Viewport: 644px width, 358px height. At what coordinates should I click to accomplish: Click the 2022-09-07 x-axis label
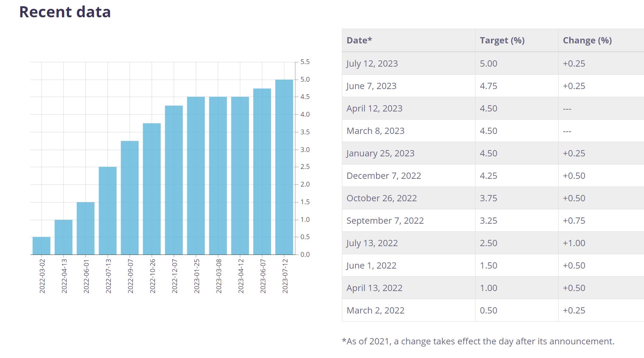click(130, 276)
